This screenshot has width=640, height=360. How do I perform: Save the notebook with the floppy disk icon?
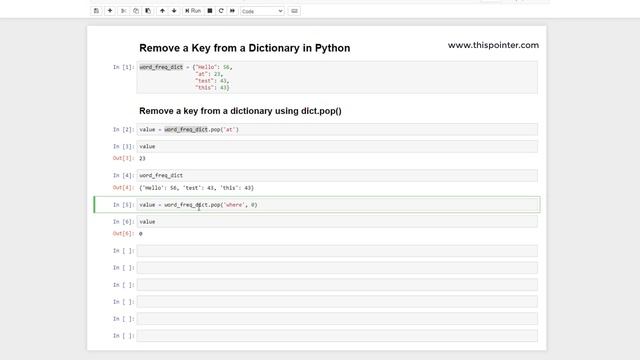pos(96,11)
